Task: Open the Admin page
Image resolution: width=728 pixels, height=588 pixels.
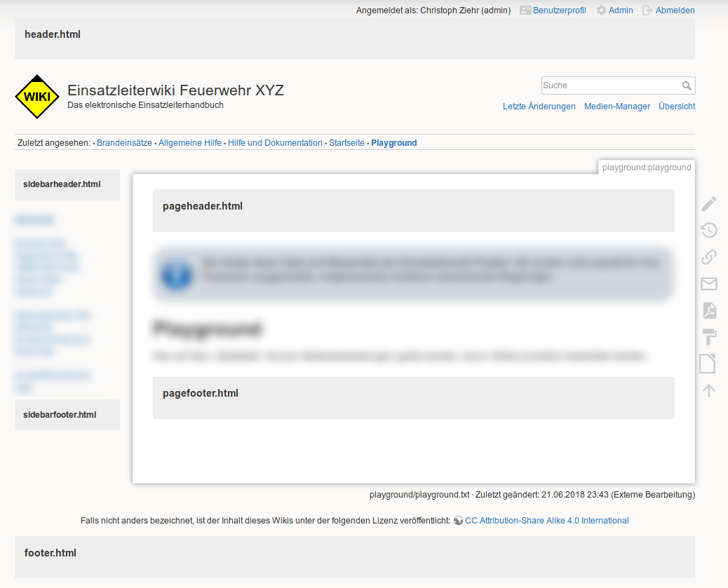Action: click(620, 11)
